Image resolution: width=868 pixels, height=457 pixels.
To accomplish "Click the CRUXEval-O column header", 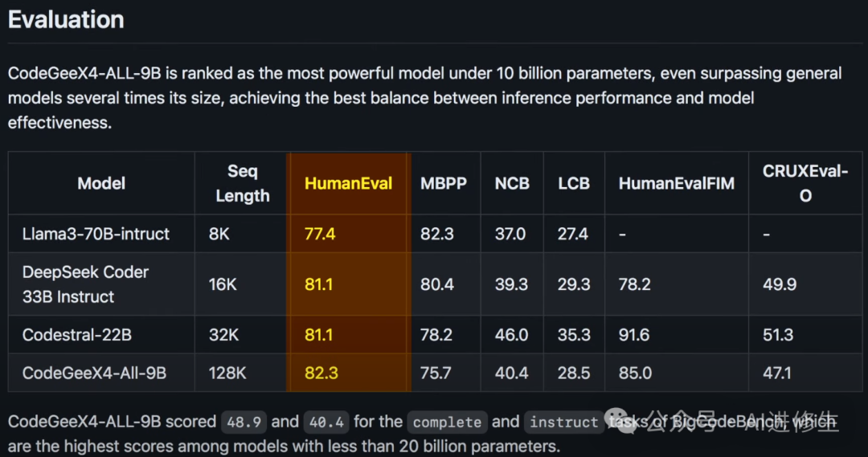I will (805, 183).
